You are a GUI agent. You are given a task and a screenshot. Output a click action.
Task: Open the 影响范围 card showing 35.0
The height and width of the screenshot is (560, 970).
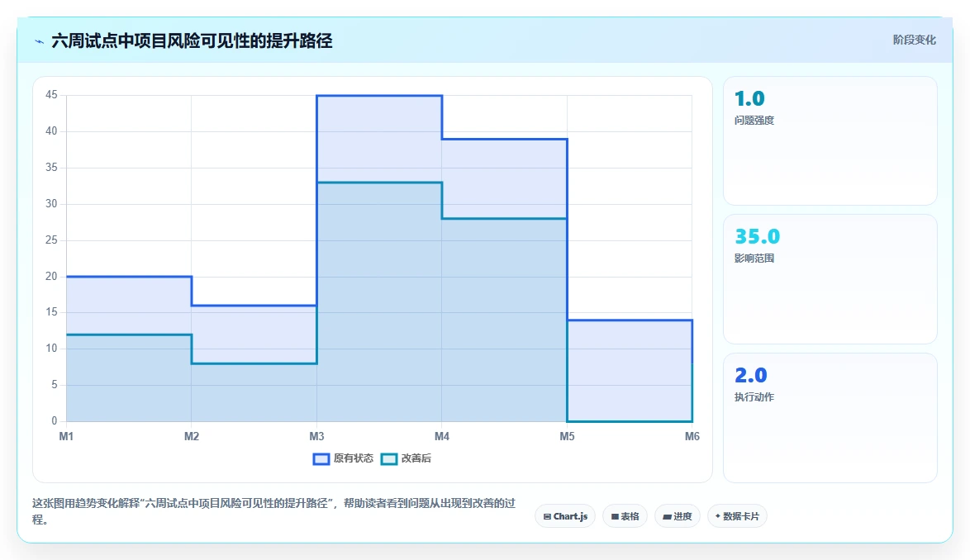coord(830,279)
